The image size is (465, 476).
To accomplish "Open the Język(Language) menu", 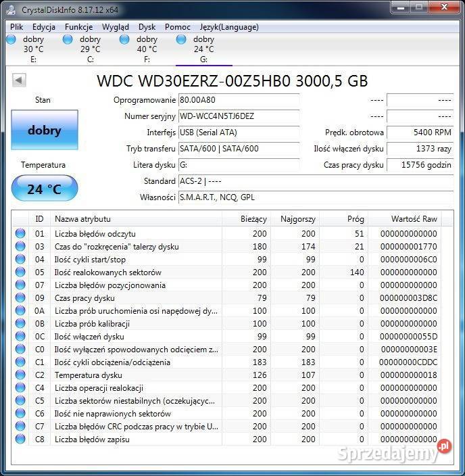I will (x=228, y=27).
